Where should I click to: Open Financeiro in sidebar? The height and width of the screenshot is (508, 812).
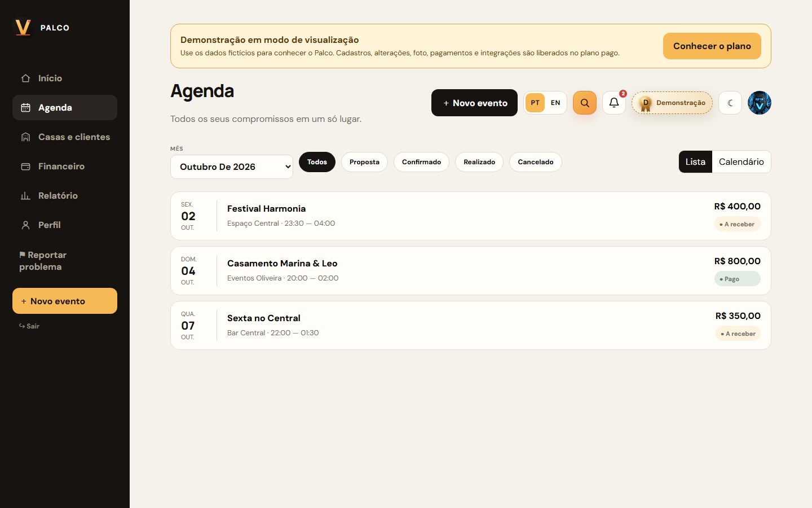(65, 167)
